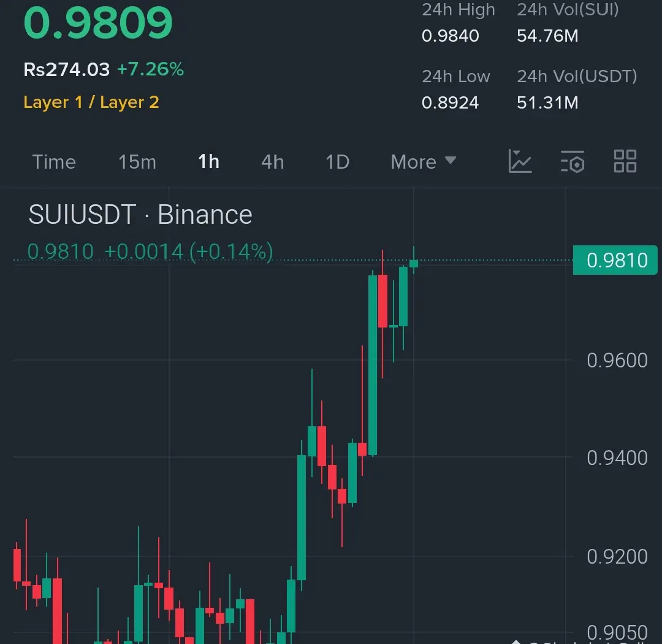662x644 pixels.
Task: Click the 24h Vol(SUI) value 54.76M
Action: pos(547,36)
